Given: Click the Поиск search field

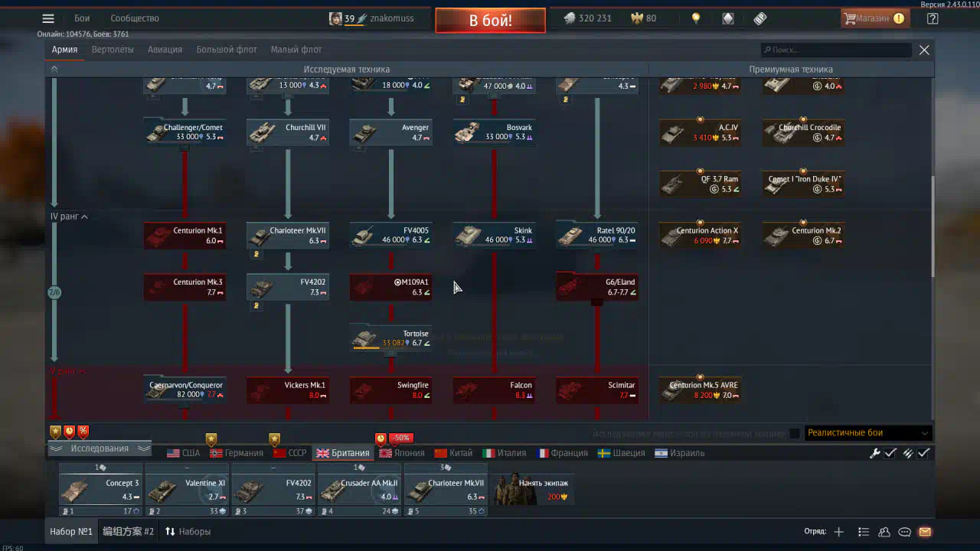Looking at the screenshot, I should coord(836,50).
